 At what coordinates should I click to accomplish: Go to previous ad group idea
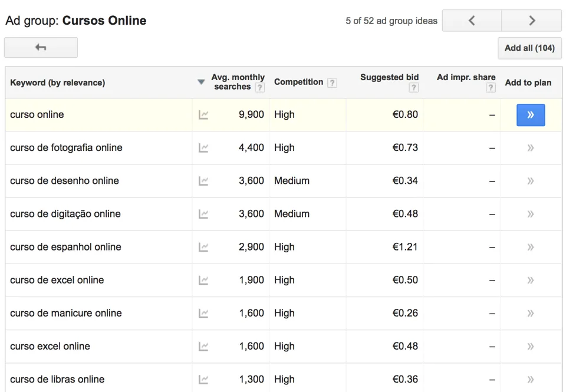coord(472,21)
